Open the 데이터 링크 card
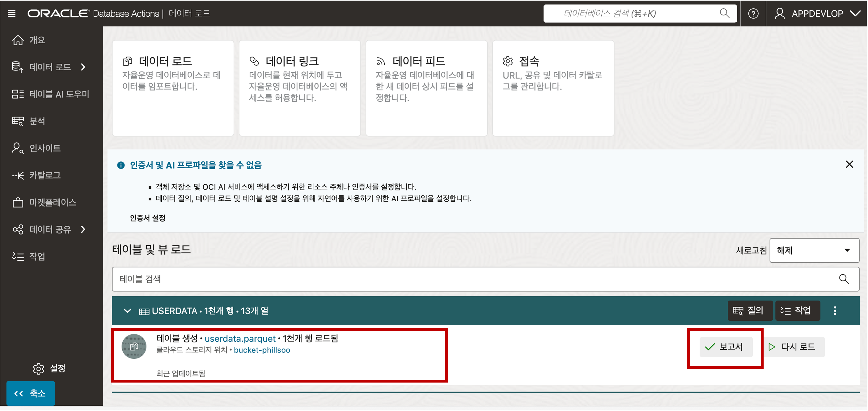 click(299, 88)
